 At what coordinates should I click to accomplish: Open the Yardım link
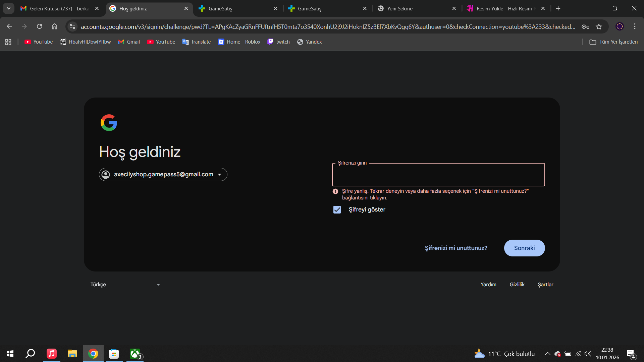pos(488,285)
